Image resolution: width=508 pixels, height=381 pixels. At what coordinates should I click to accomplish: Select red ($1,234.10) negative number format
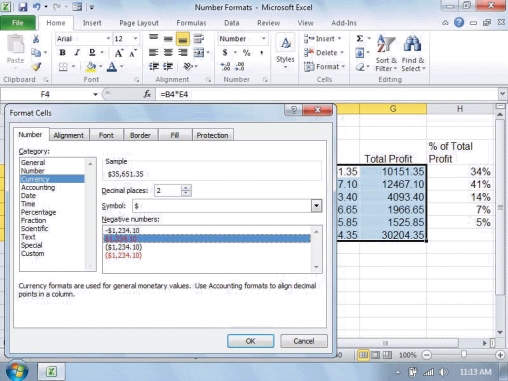[x=123, y=255]
